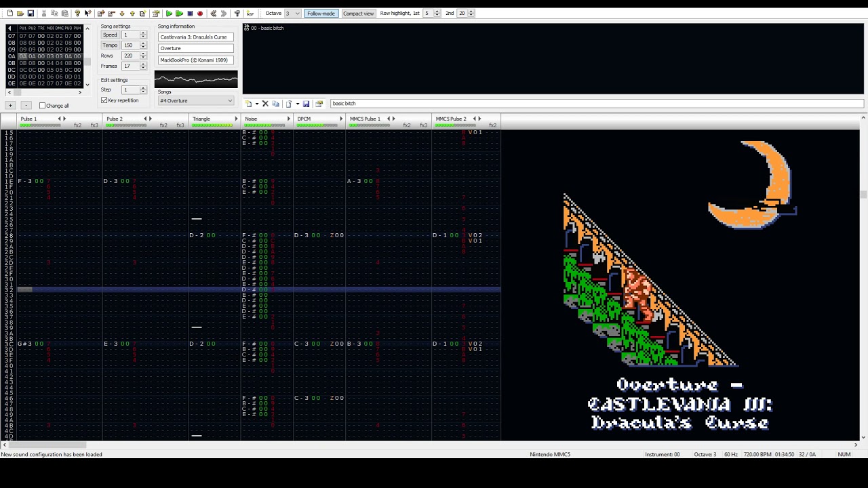Toggle Follow-mode button
Viewport: 868px width, 488px height.
(321, 14)
